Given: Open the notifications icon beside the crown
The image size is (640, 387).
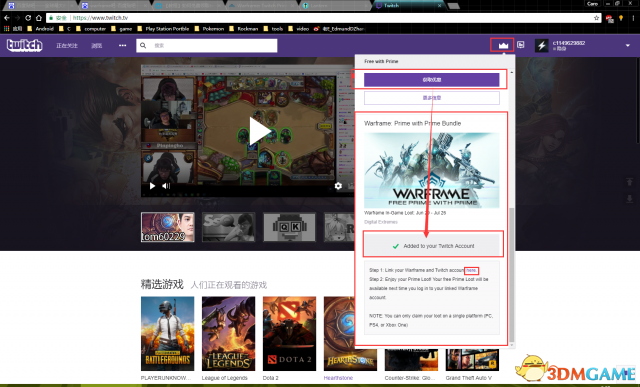Looking at the screenshot, I should click(520, 45).
